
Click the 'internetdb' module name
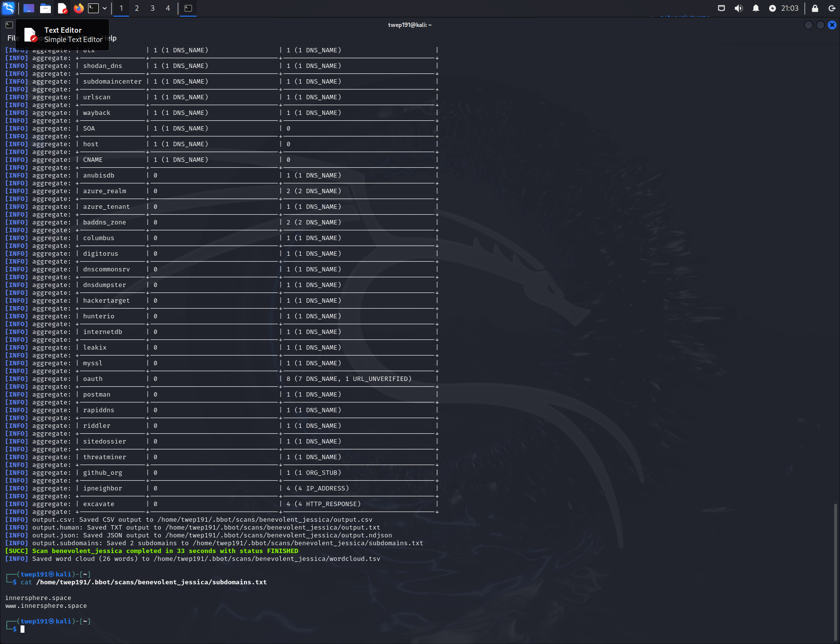pyautogui.click(x=103, y=332)
